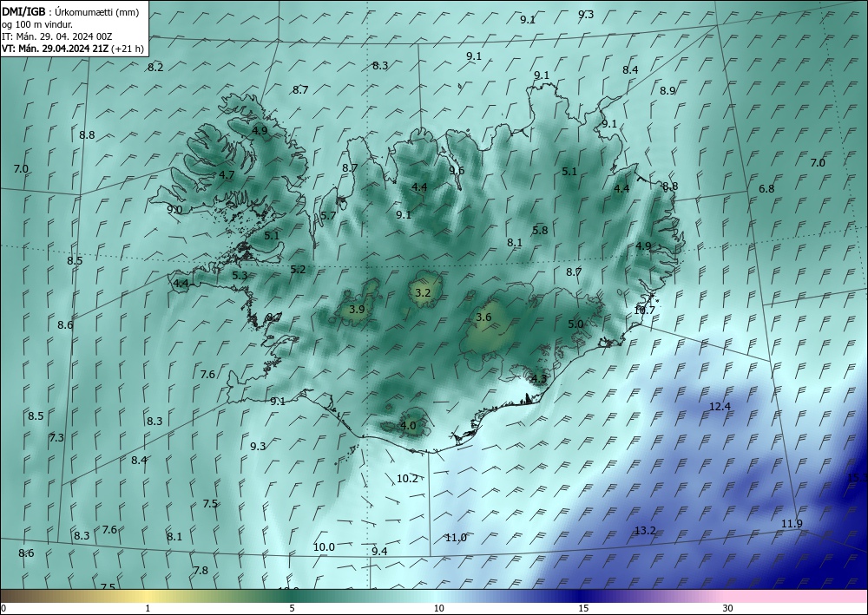Click the '30' tick on the color scale
Screen dimensions: 868x615
(727, 608)
